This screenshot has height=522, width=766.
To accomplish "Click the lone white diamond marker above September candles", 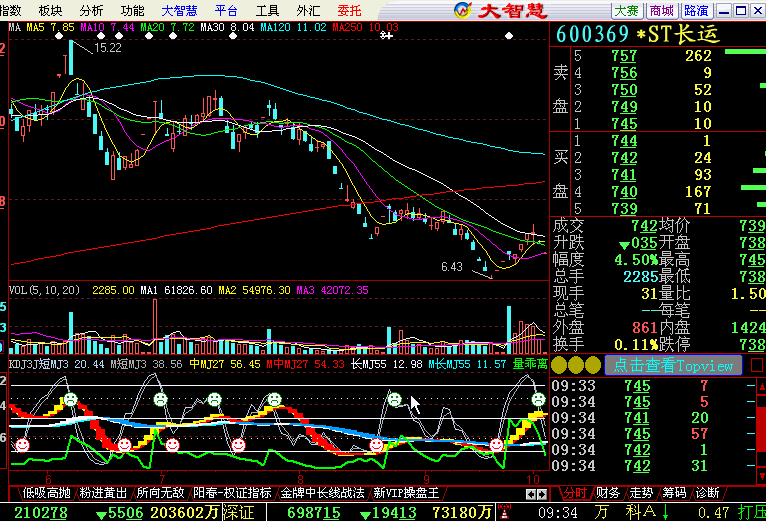I will tap(509, 36).
